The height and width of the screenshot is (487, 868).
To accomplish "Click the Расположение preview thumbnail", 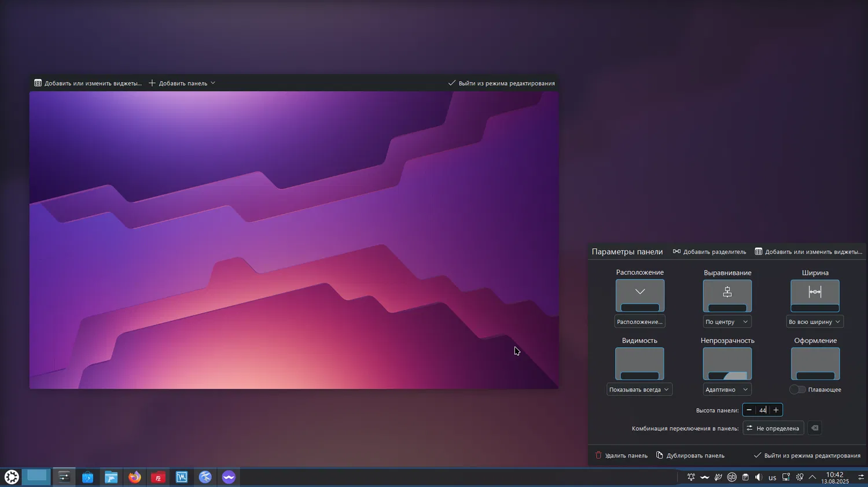I will click(x=640, y=296).
